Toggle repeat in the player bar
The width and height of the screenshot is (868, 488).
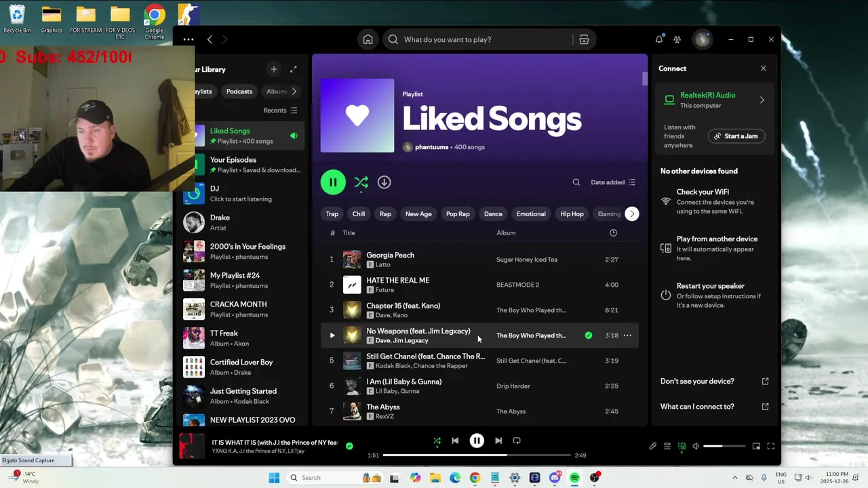tap(517, 441)
